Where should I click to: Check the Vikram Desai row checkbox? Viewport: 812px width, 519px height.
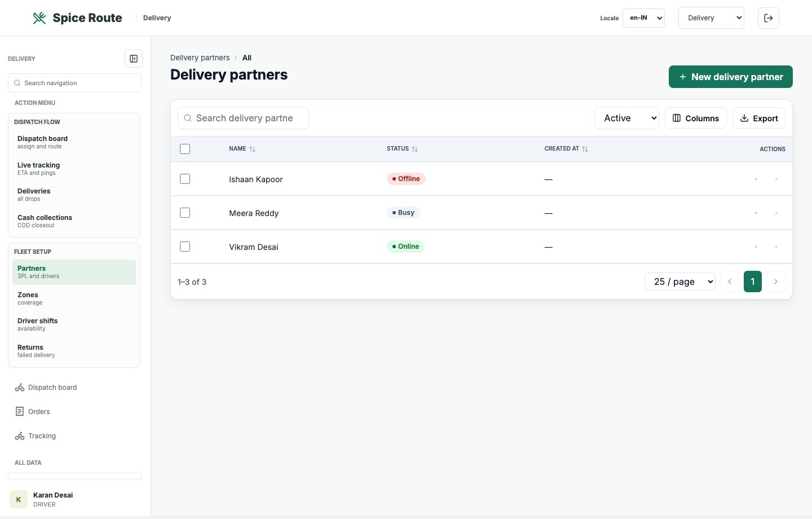pos(185,247)
